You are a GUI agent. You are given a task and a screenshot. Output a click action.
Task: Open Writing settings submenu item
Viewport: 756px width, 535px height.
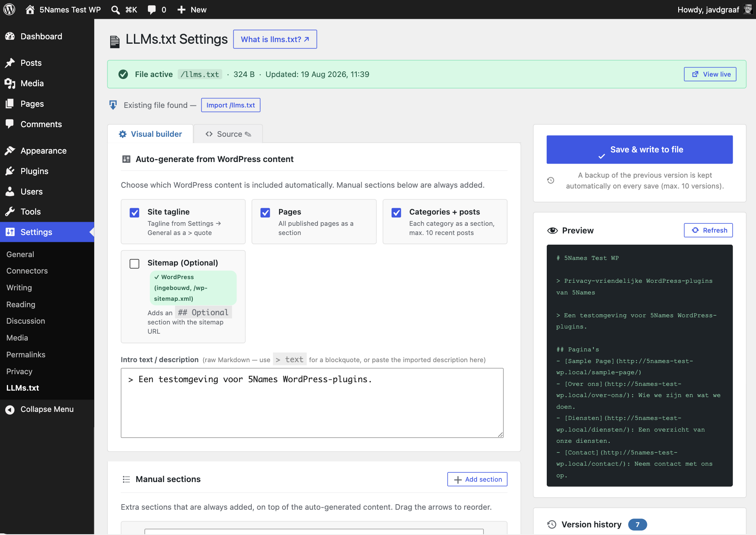click(x=19, y=288)
